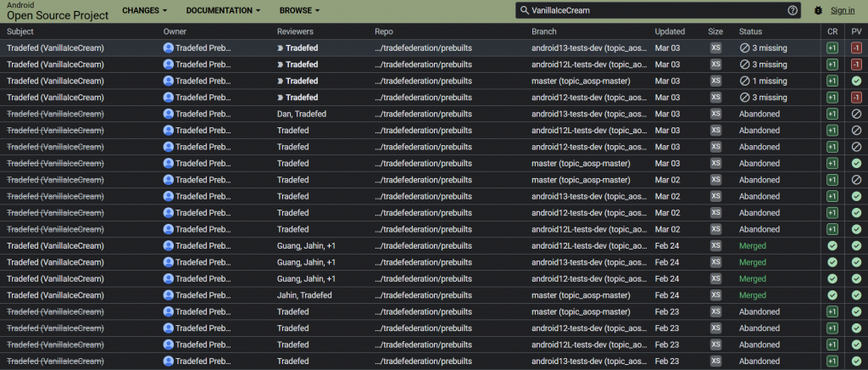The width and height of the screenshot is (868, 370).
Task: Click the PV -1 badge for android12-tests-dev 3 missing
Action: coord(856,98)
